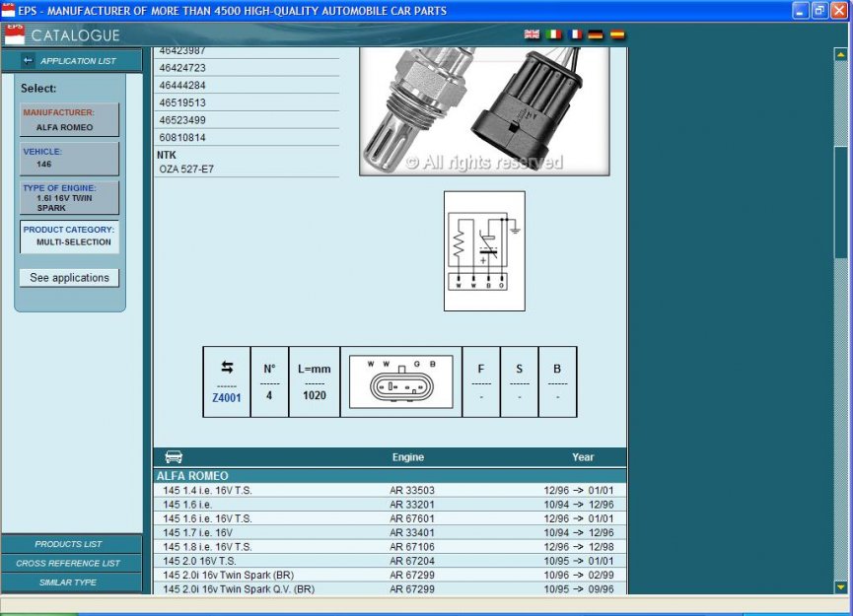Select the Spanish flag language
This screenshot has height=616, width=853.
click(x=617, y=34)
